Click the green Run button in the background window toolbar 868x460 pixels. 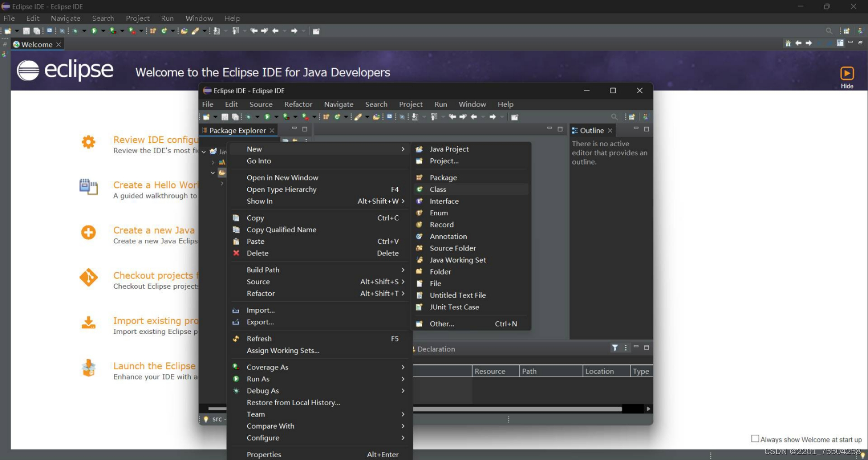coord(94,31)
